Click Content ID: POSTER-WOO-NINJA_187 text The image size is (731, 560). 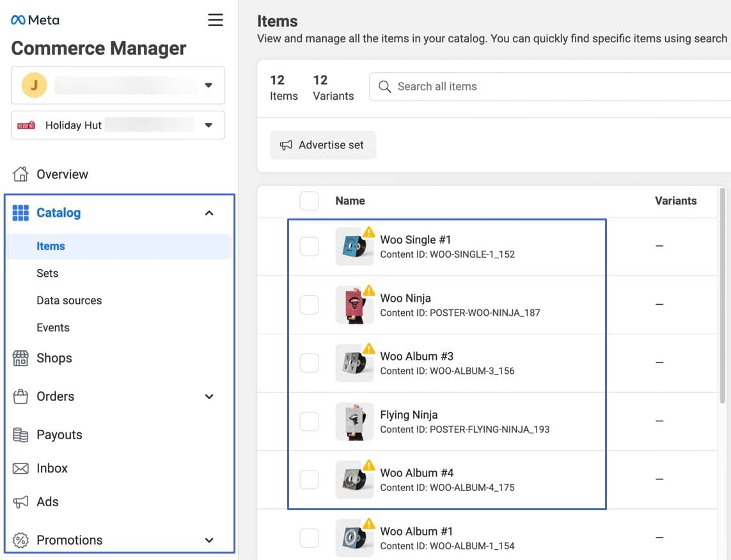click(460, 313)
